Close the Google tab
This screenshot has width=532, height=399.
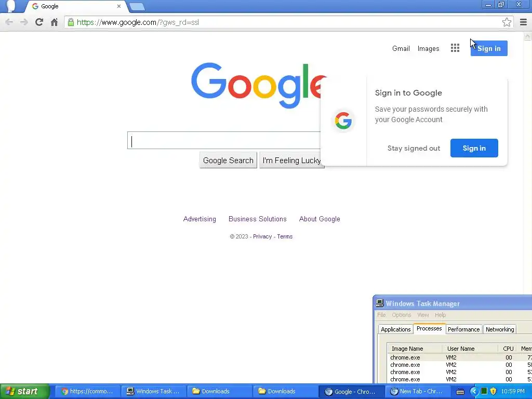pyautogui.click(x=119, y=6)
